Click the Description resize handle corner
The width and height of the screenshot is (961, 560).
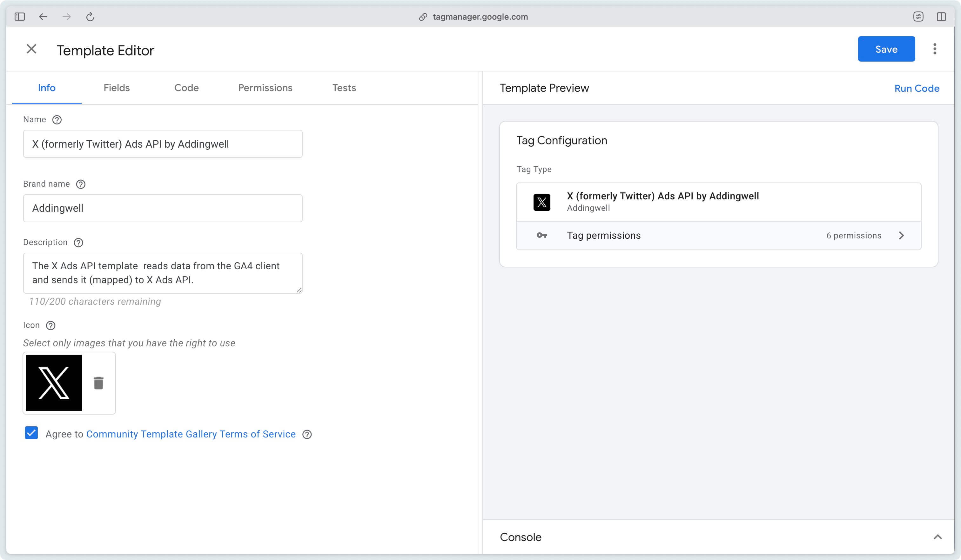299,290
